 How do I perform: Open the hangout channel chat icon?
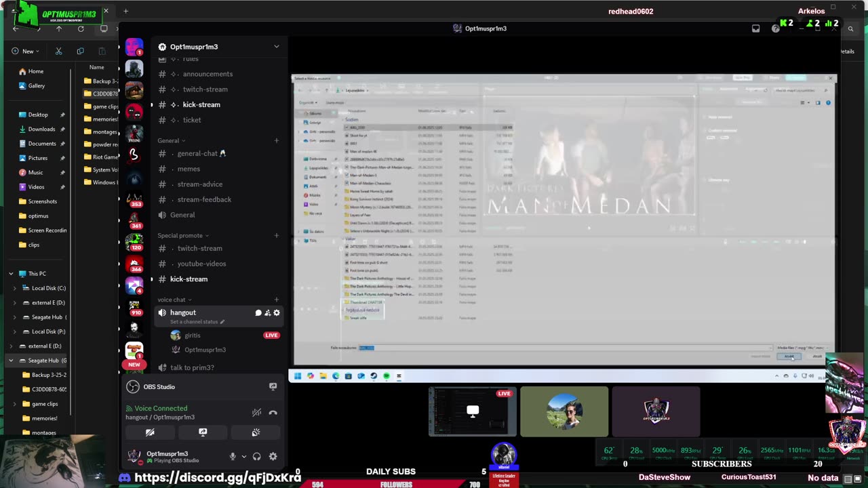click(258, 312)
